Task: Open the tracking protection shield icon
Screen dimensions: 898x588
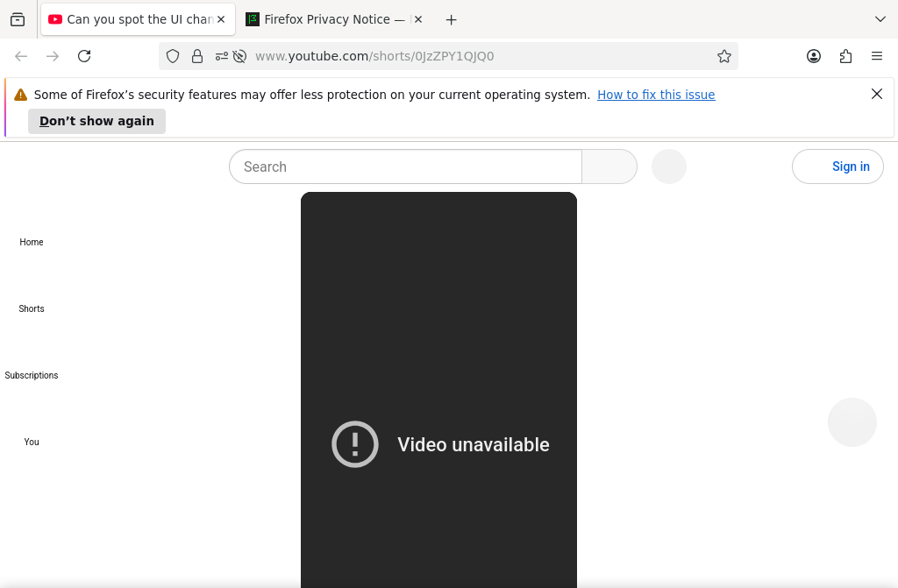Action: pos(173,56)
